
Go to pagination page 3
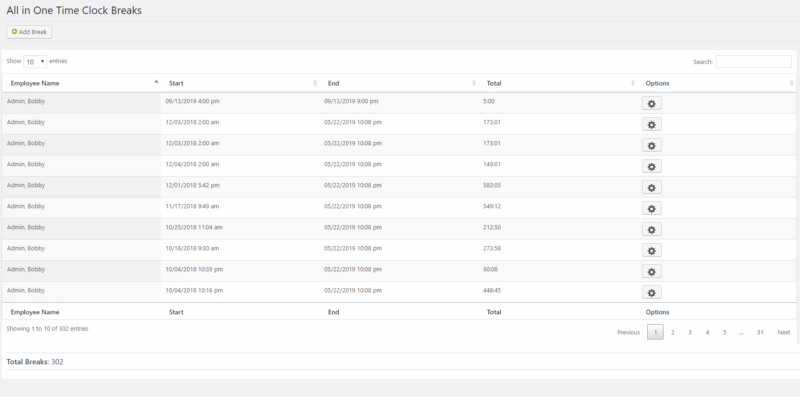690,332
